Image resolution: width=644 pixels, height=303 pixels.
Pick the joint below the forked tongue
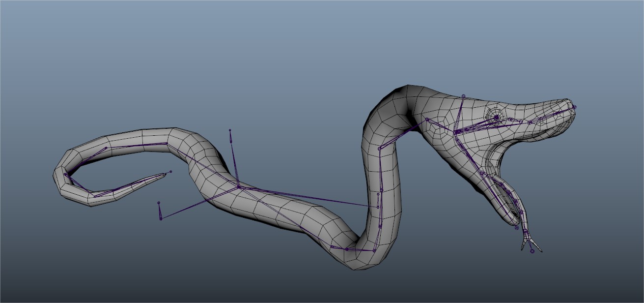tap(532, 251)
